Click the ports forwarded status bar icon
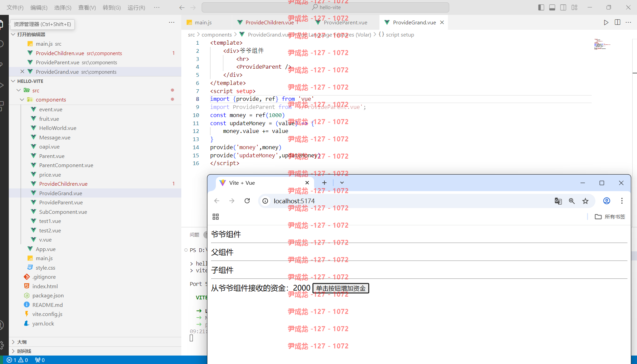 click(40, 360)
